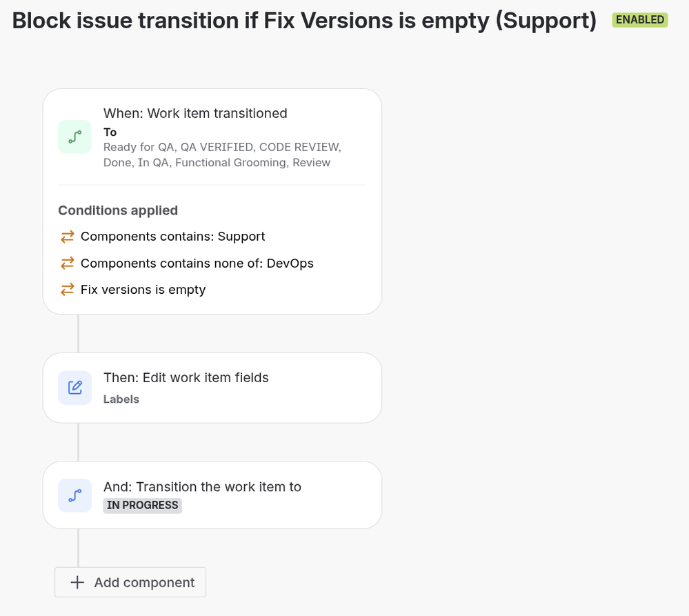Viewport: 689px width, 616px height.
Task: Select the Fix versions is empty condition
Action: click(132, 290)
